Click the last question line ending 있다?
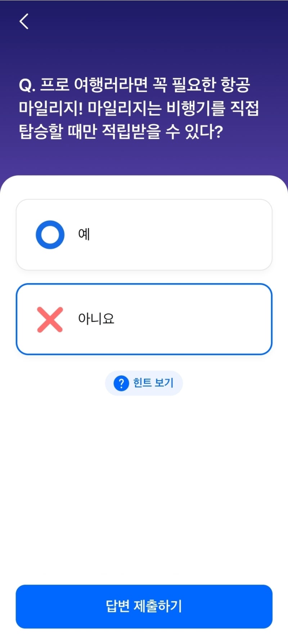The width and height of the screenshot is (288, 644). coord(121,131)
